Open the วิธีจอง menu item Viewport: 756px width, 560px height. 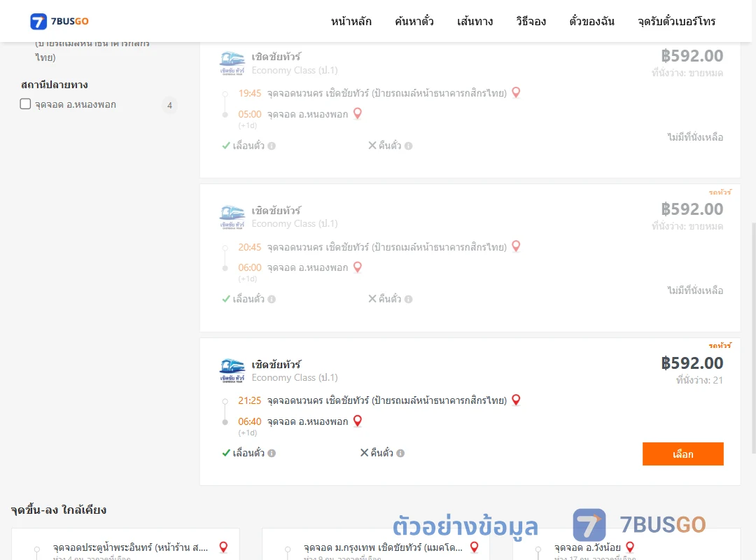531,21
